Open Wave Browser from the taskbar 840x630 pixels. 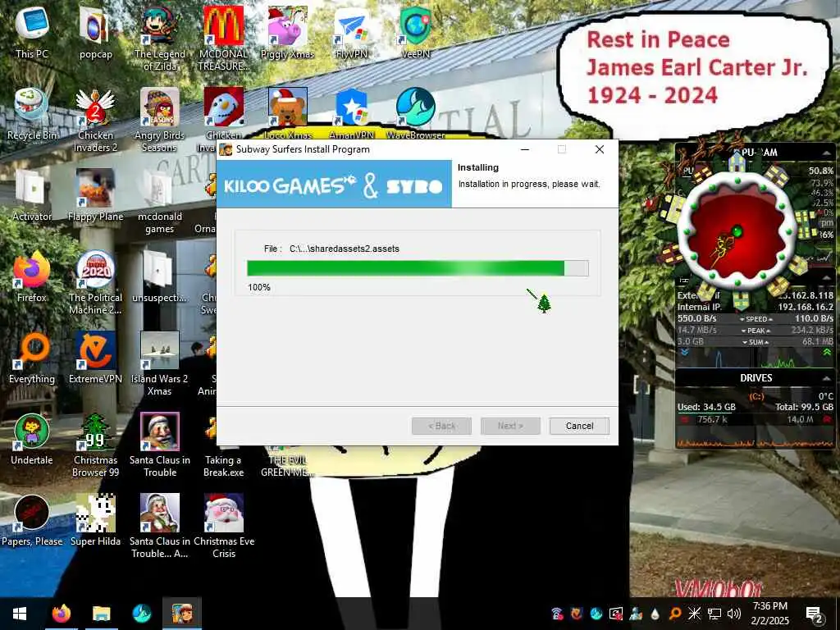pyautogui.click(x=141, y=614)
